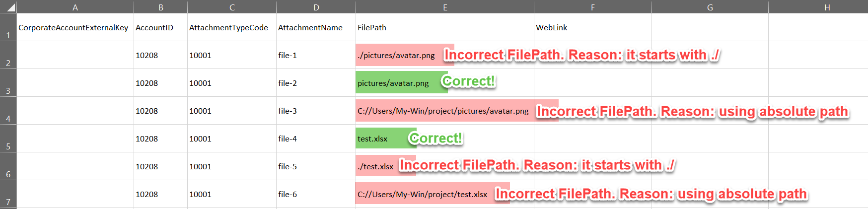Select row 4 header

tap(8, 111)
